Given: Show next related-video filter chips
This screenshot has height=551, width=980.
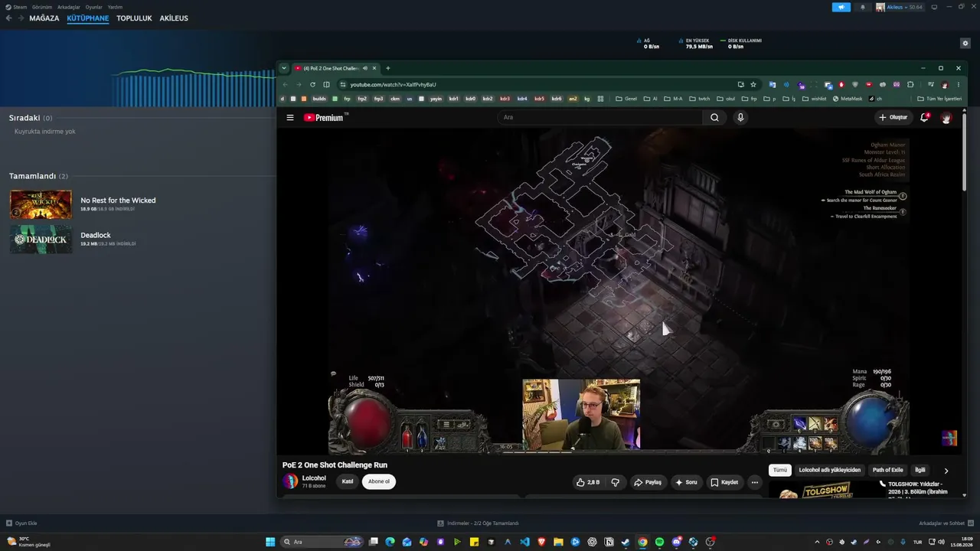Looking at the screenshot, I should tap(946, 471).
